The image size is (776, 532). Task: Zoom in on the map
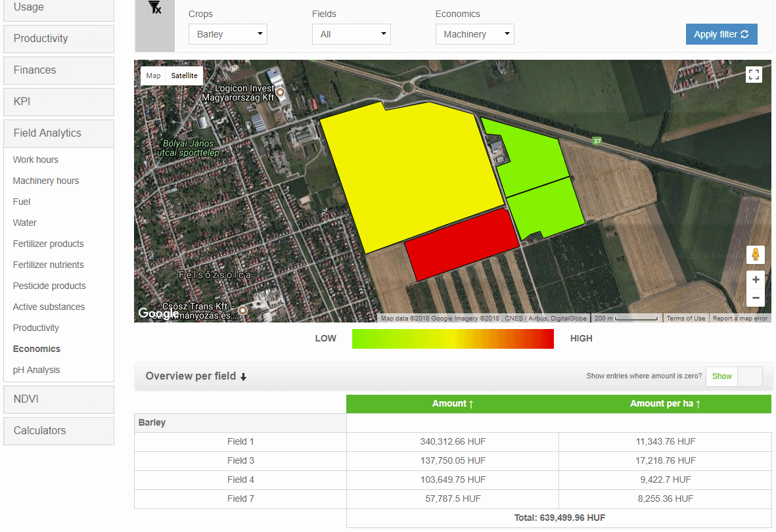[756, 280]
